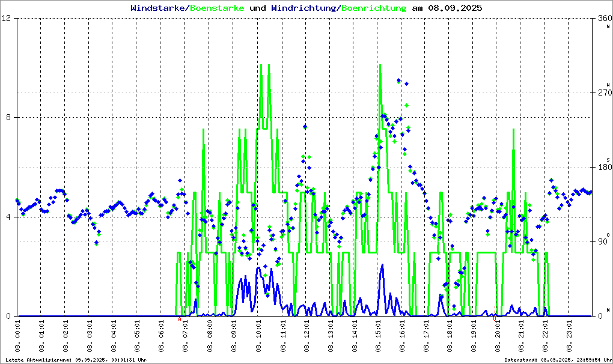Image resolution: width=613 pixels, height=364 pixels.
Task: Click the time label '08. 03:01'
Action: click(x=90, y=336)
